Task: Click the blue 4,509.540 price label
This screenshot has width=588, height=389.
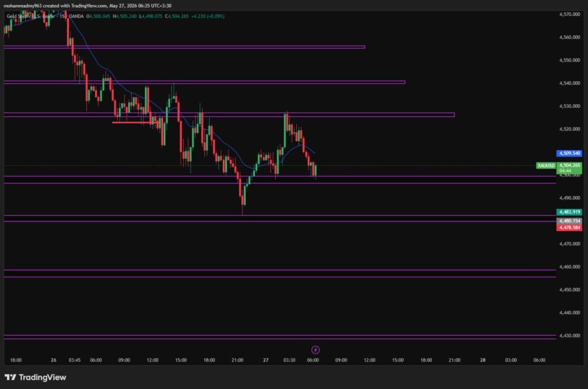Action: [x=569, y=153]
